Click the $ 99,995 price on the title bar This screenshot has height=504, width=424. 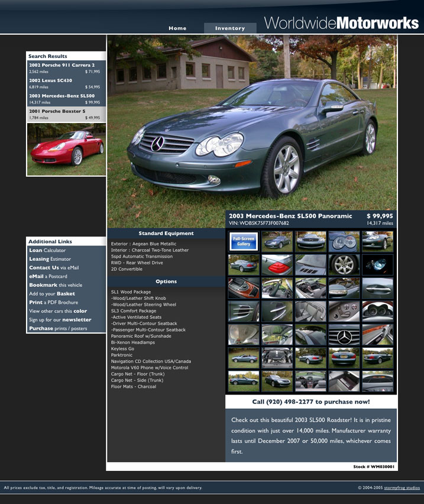pyautogui.click(x=380, y=216)
